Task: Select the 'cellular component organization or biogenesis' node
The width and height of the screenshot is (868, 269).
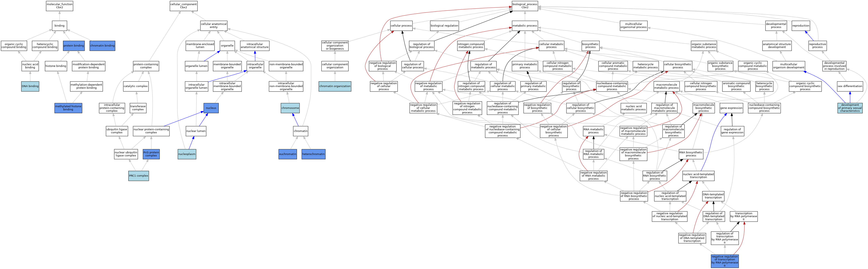Action: (335, 46)
